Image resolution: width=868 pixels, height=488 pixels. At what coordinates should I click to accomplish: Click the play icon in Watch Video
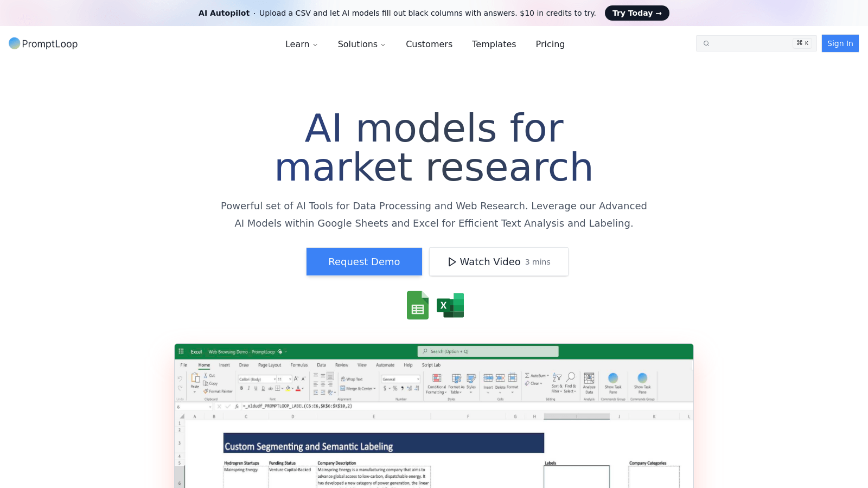click(x=452, y=262)
